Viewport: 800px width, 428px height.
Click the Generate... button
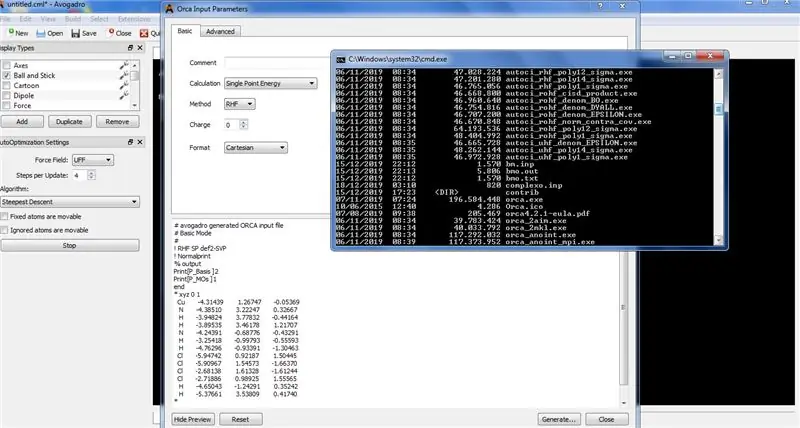(559, 419)
